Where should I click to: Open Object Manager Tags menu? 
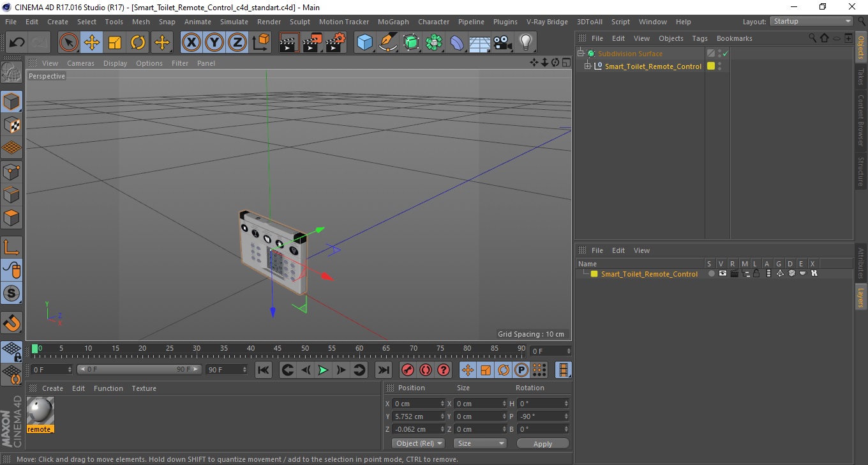click(700, 38)
